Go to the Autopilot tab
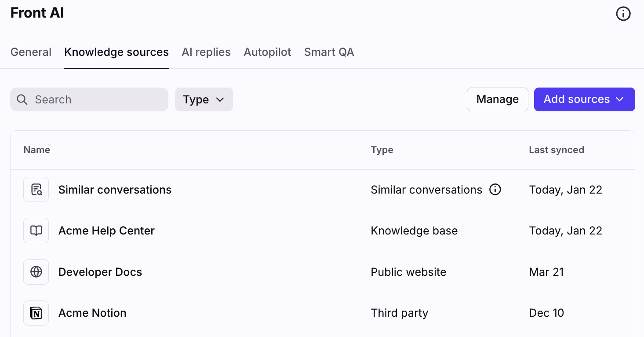The width and height of the screenshot is (644, 337). (x=267, y=52)
